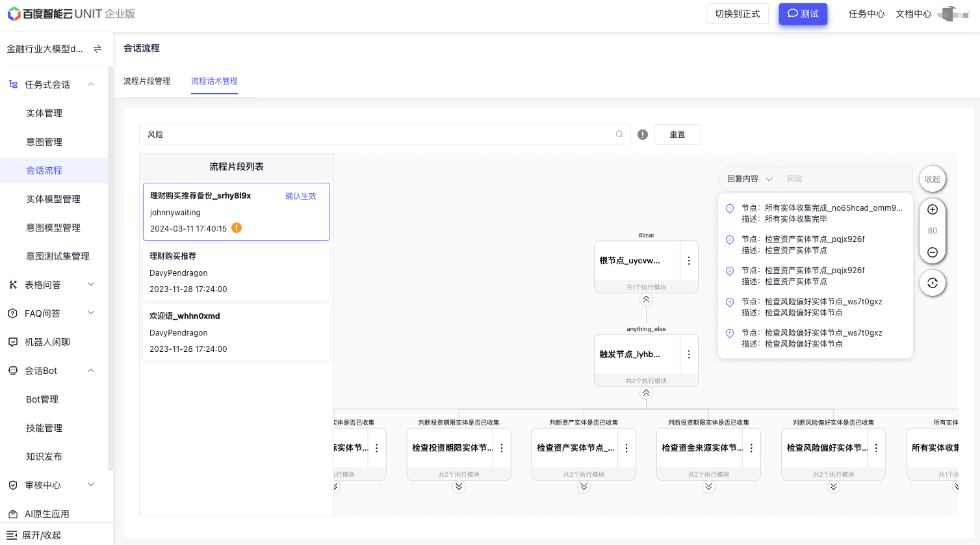Click the 确认生效 link
This screenshot has height=545, width=980.
301,196
